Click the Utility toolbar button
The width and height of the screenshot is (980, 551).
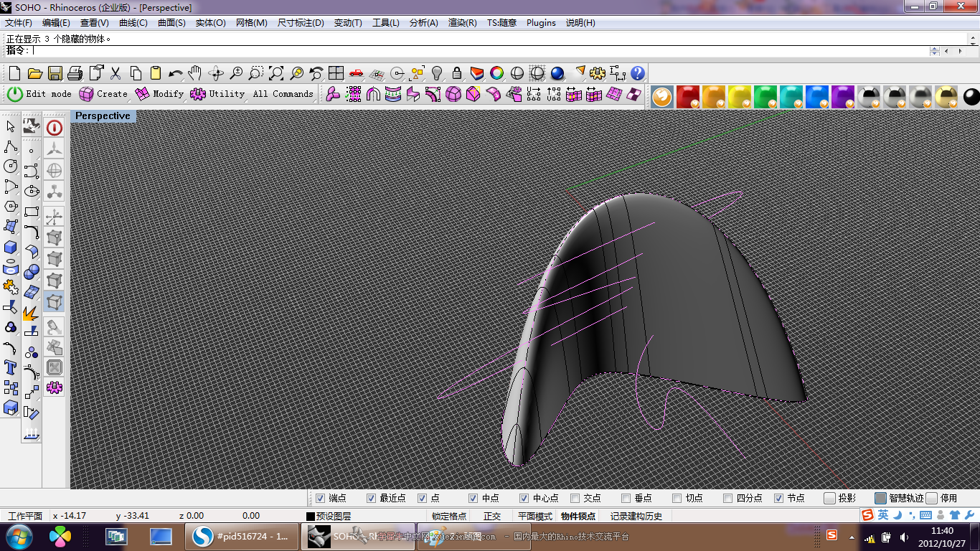(217, 94)
